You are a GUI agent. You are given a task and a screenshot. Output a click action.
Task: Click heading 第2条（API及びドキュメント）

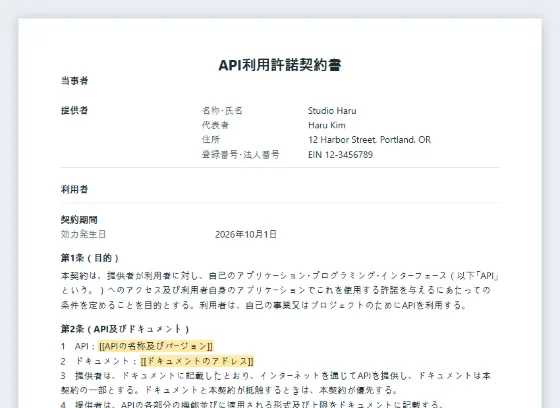coord(125,329)
